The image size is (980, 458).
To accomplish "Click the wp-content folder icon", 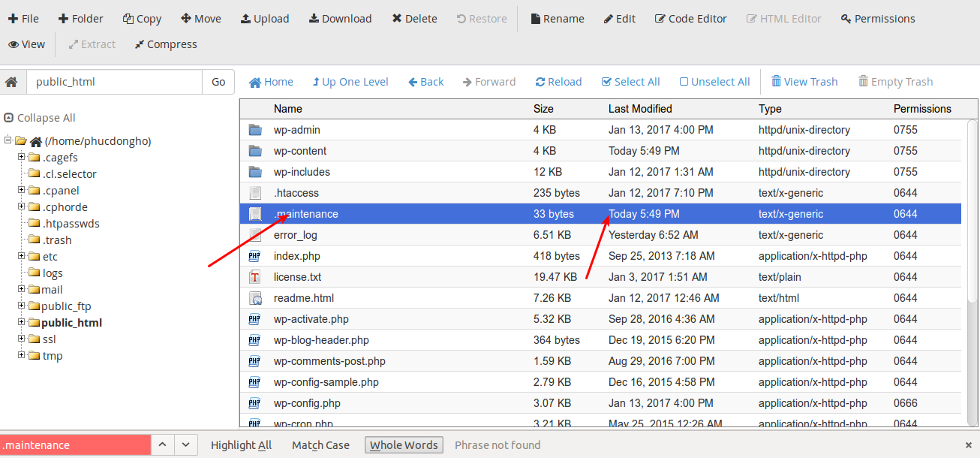I will click(255, 151).
